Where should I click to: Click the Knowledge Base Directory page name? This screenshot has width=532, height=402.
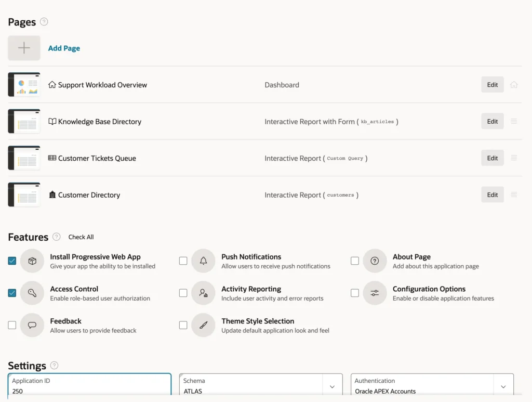pyautogui.click(x=100, y=122)
